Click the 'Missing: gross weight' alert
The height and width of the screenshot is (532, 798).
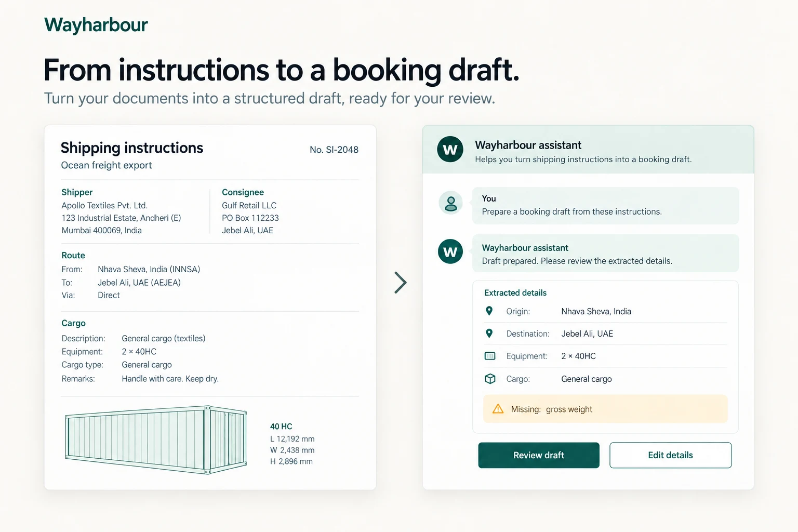tap(605, 409)
